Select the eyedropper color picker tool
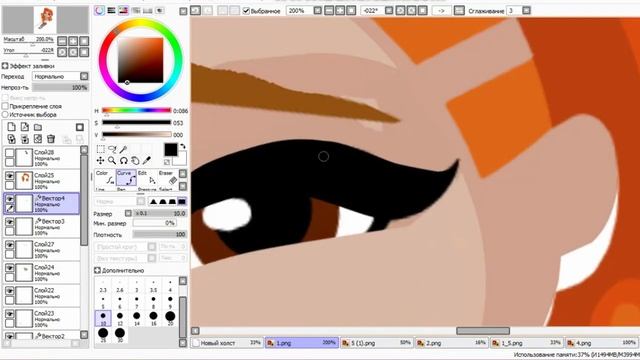640x360 pixels. [146, 160]
